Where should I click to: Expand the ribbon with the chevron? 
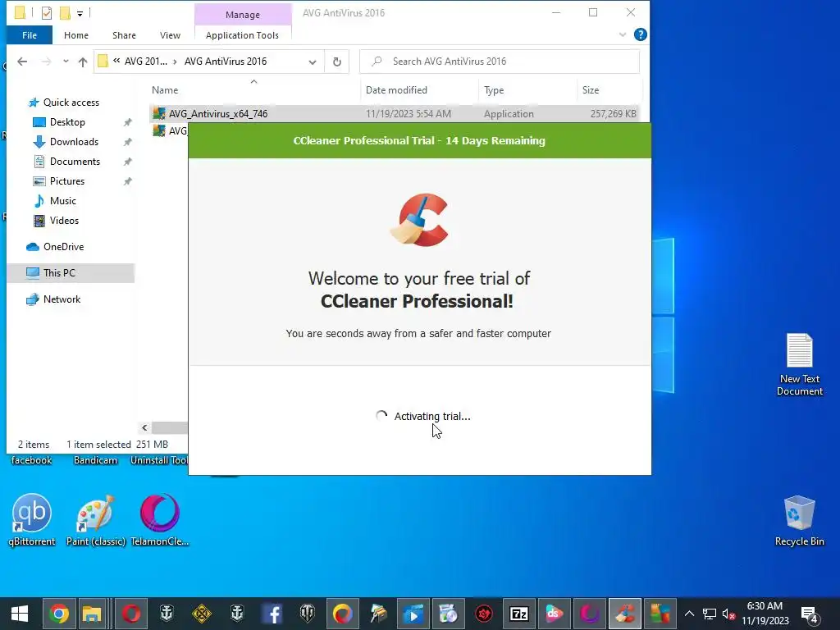pos(623,34)
